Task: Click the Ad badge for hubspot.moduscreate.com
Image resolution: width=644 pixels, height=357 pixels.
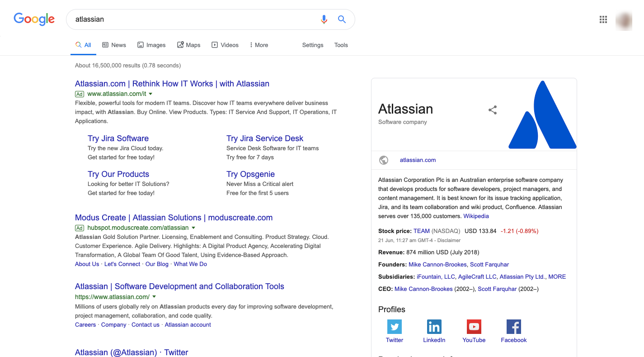Action: click(x=80, y=228)
